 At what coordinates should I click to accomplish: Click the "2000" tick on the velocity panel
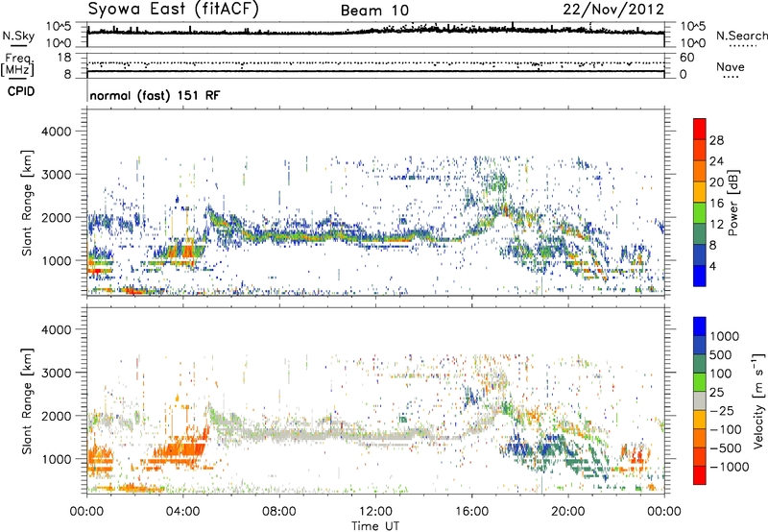click(x=57, y=416)
